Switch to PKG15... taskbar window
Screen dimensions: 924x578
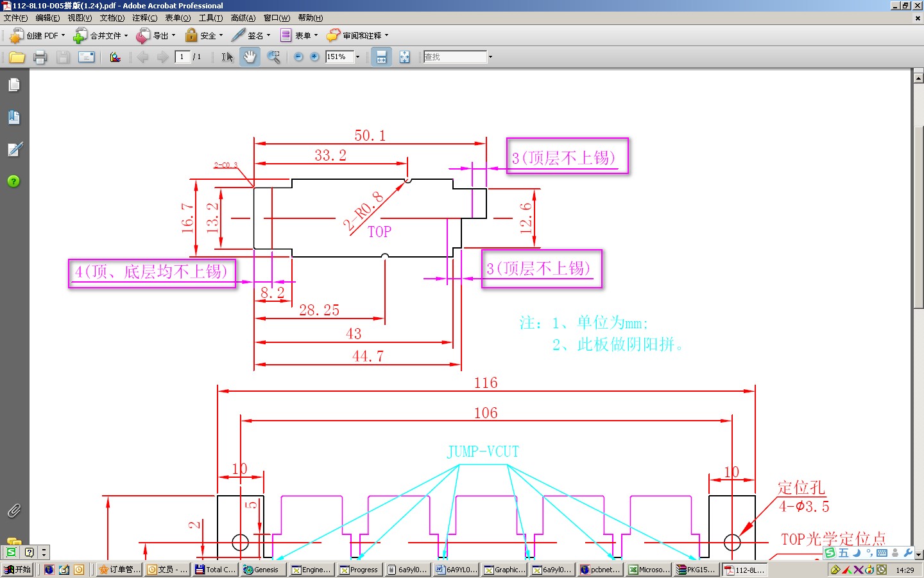[697, 570]
